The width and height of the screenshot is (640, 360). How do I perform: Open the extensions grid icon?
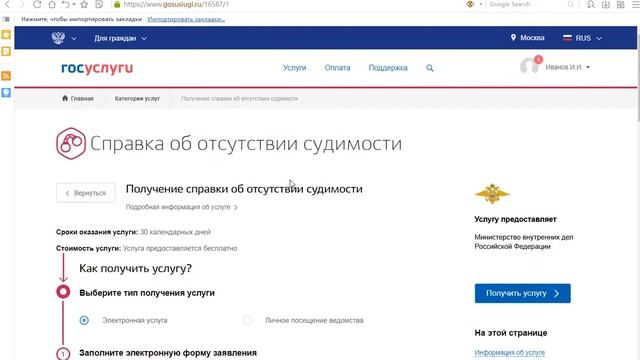620,4
